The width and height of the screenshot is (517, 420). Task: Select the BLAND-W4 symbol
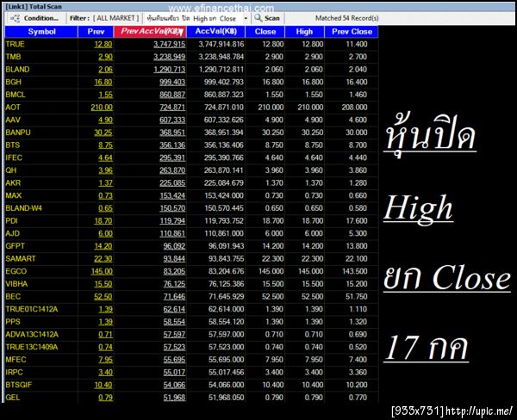[x=24, y=208]
